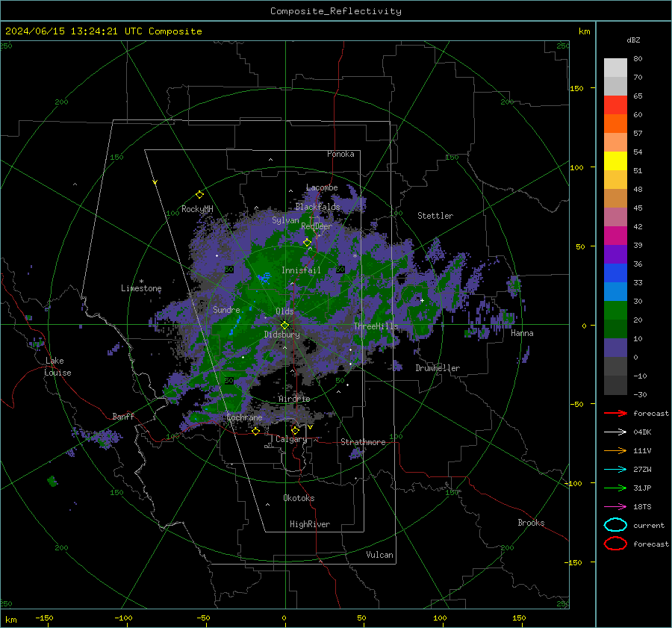
Task: Click the Olds city label
Action: (x=284, y=311)
